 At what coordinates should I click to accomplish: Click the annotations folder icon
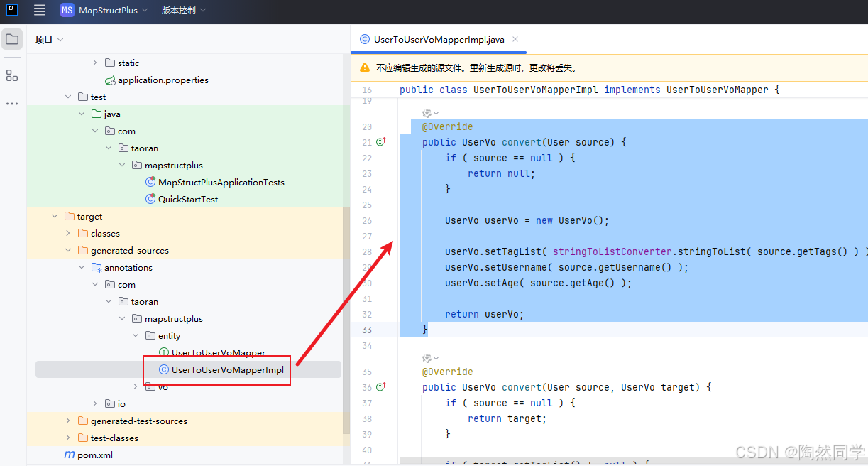point(97,268)
